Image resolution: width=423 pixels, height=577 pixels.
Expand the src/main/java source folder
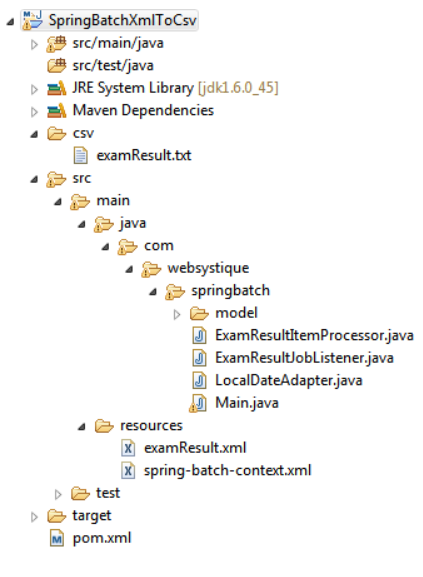pos(34,45)
